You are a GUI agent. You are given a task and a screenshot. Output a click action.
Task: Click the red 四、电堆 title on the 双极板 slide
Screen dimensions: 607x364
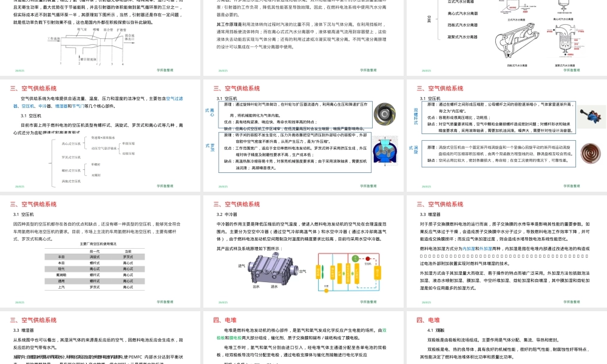428,320
